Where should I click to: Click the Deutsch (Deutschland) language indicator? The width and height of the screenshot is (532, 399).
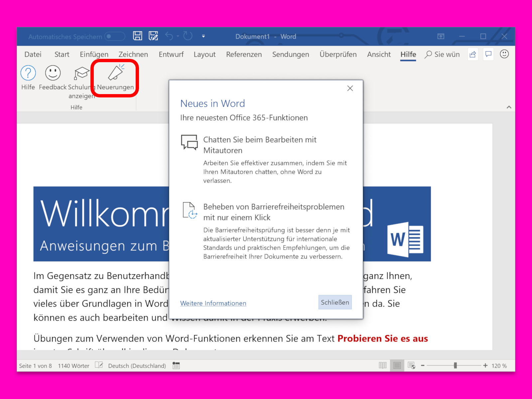137,366
